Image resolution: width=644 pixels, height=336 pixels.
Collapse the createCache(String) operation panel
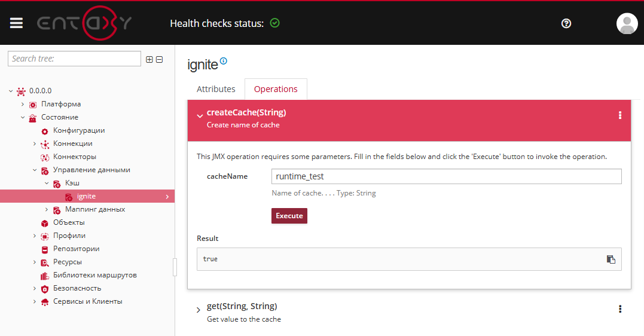pyautogui.click(x=200, y=116)
